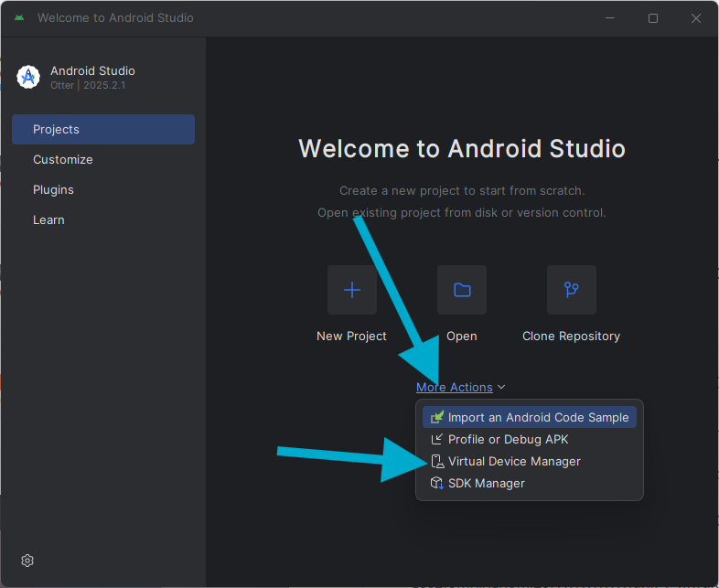Click the phone icon beside Virtual Device Manager

tap(437, 461)
